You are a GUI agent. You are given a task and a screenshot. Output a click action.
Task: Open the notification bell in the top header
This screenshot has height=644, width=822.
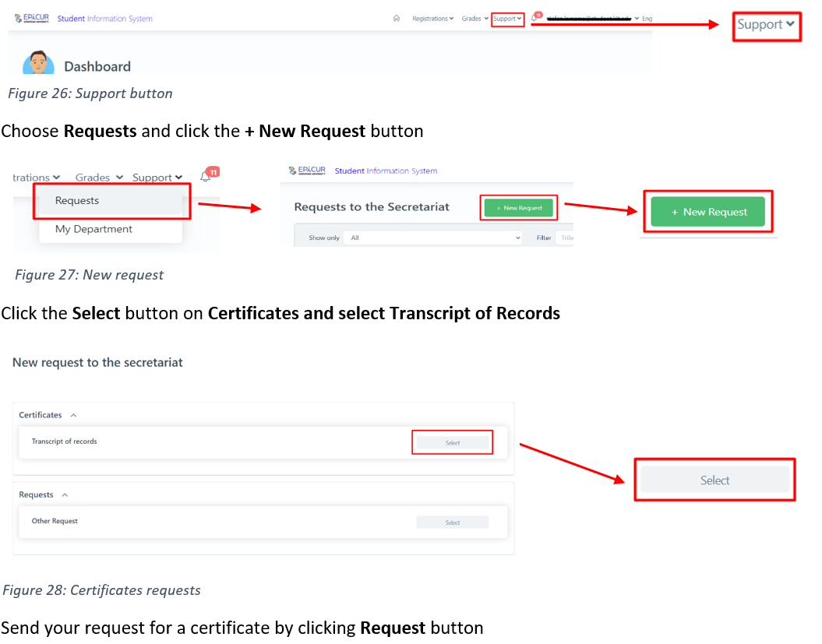[534, 19]
